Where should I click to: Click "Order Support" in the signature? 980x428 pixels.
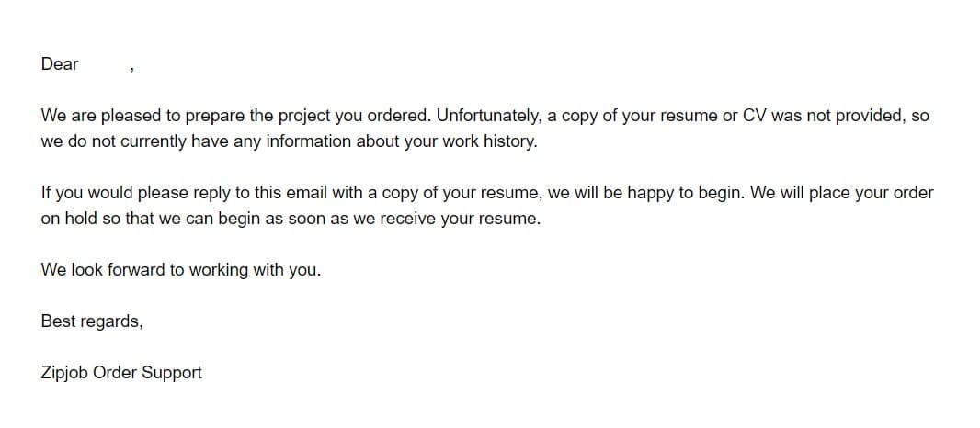pos(147,372)
